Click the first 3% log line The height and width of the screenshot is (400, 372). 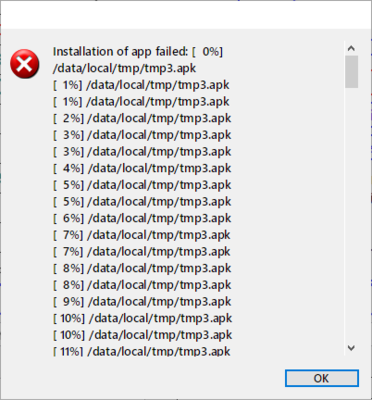click(x=142, y=135)
